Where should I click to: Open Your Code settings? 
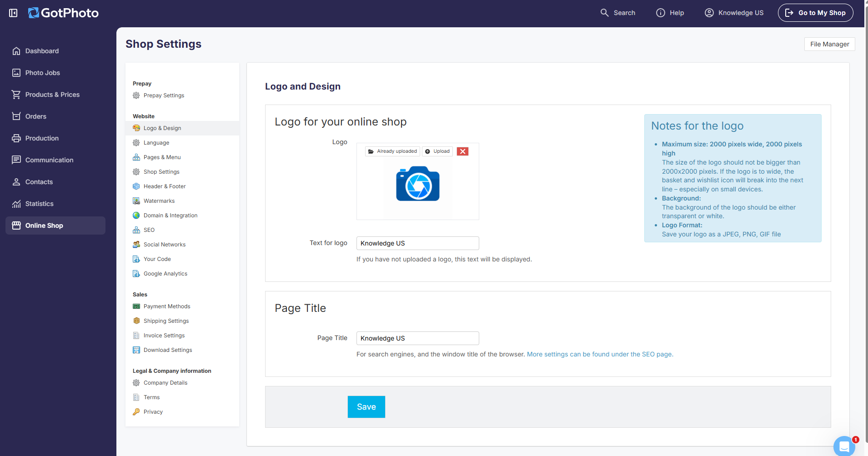click(182, 259)
